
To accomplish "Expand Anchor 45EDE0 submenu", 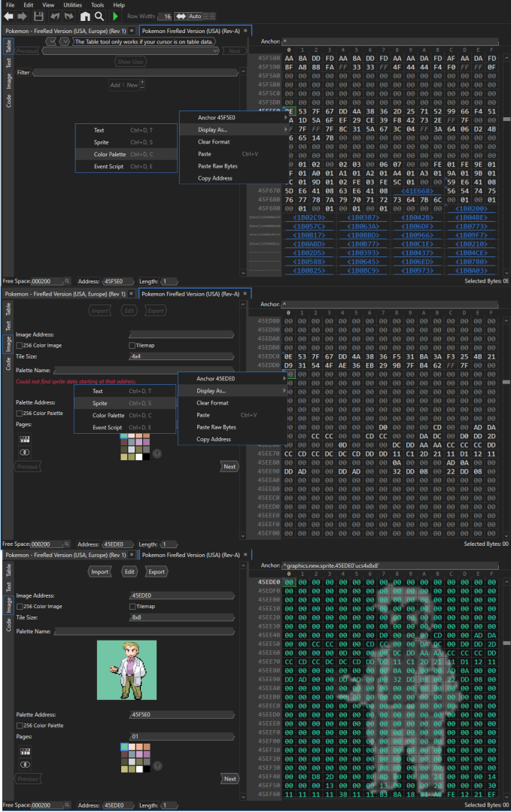I will [x=233, y=378].
